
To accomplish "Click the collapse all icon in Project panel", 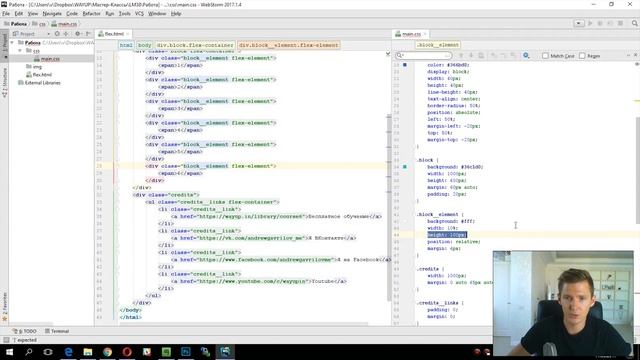I will (x=66, y=34).
